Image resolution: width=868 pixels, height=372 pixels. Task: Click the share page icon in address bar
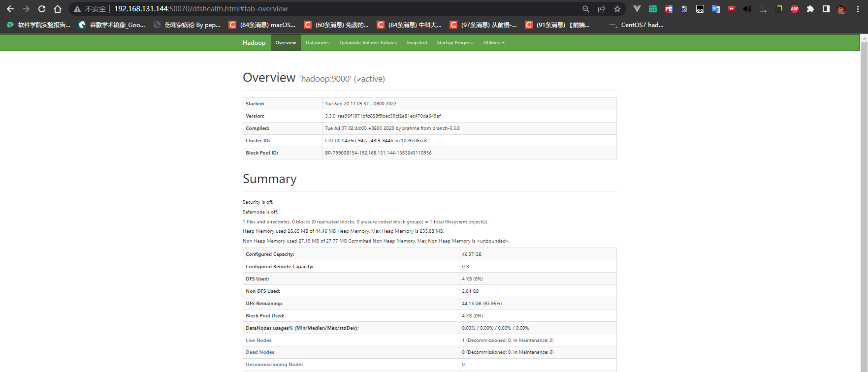[602, 9]
